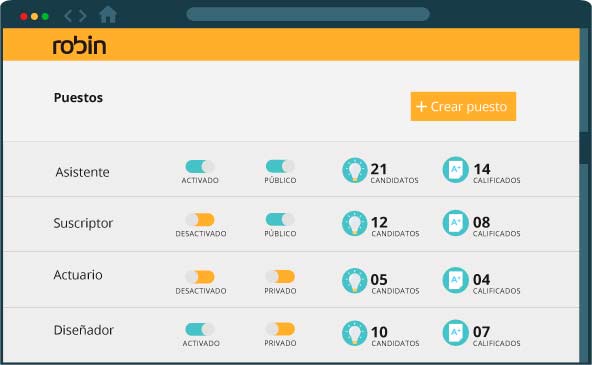Click the qualified document icon for Actuario
The image size is (592, 365).
(455, 280)
